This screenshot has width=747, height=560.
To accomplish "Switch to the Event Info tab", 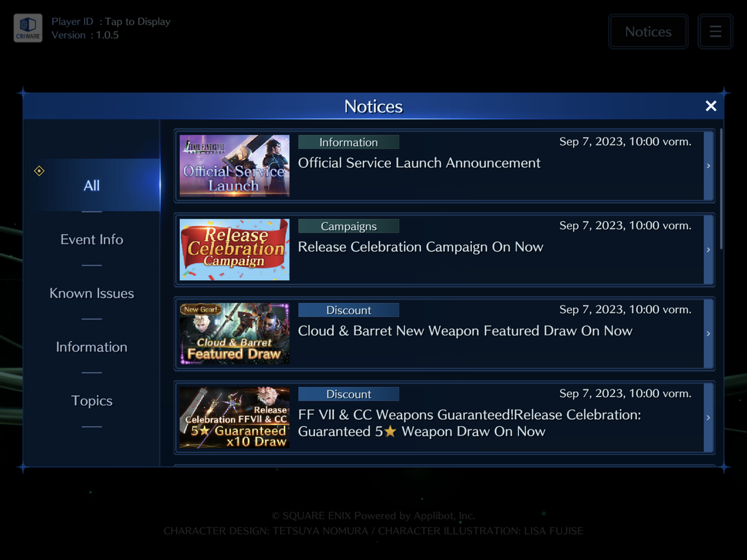I will point(92,240).
